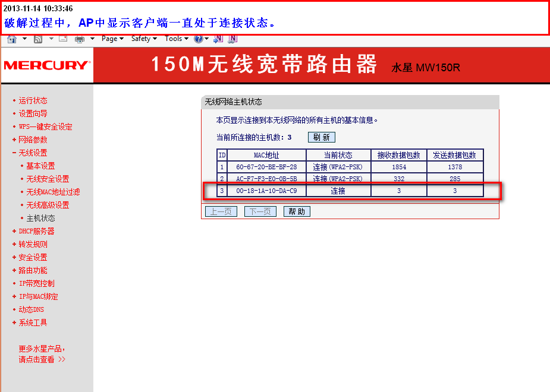Viewport: 550px width, 392px height.
Task: Click the 帮助 help button
Action: point(296,211)
